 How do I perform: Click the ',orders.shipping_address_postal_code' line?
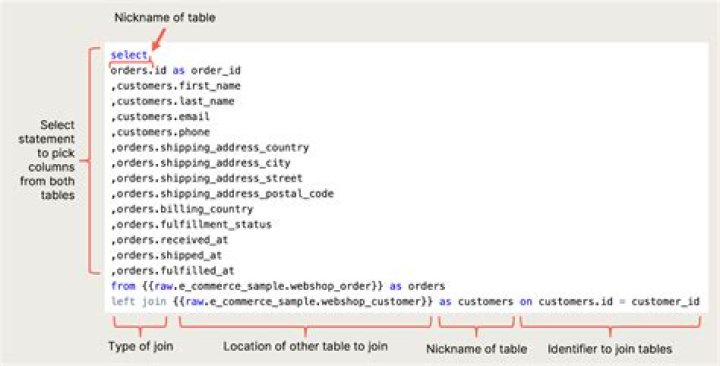tap(222, 194)
